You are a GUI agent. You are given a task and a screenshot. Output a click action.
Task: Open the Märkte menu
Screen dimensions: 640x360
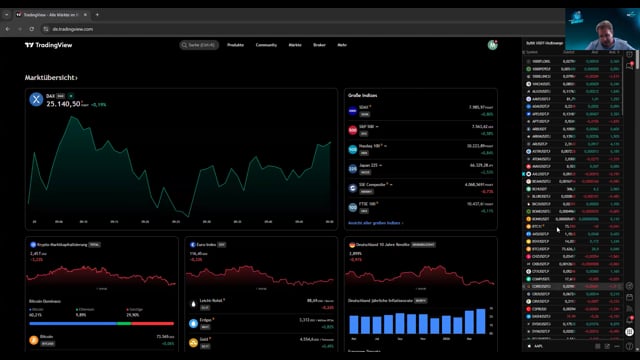(x=295, y=45)
